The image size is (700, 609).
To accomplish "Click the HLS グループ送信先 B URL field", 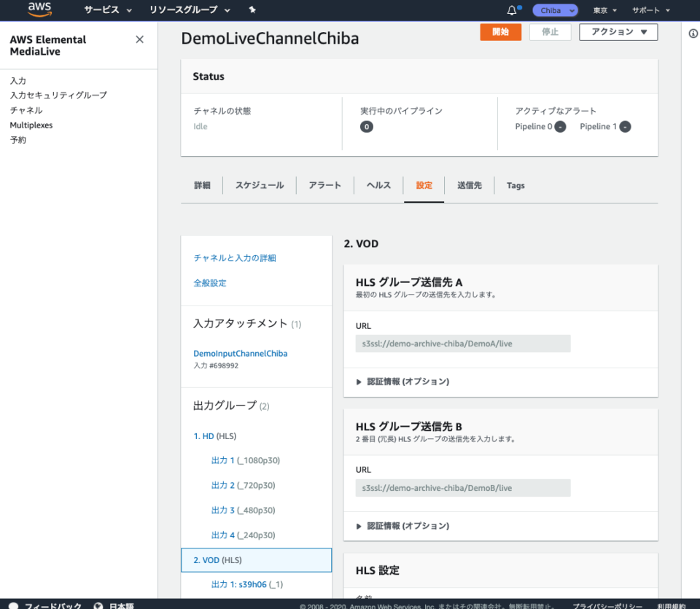I will 463,488.
